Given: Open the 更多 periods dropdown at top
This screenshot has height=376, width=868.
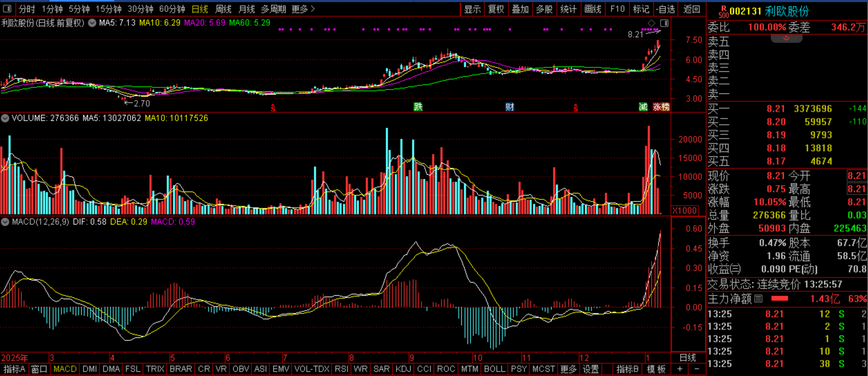Looking at the screenshot, I should pyautogui.click(x=303, y=9).
